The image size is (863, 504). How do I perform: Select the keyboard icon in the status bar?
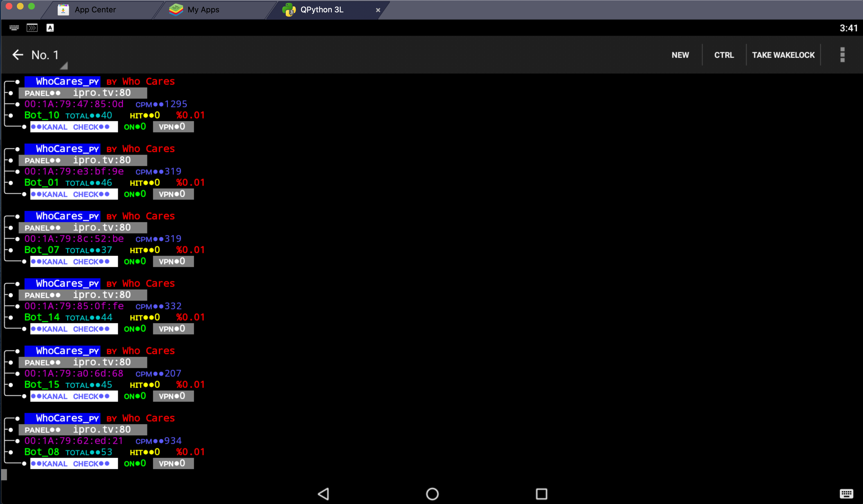pos(14,28)
